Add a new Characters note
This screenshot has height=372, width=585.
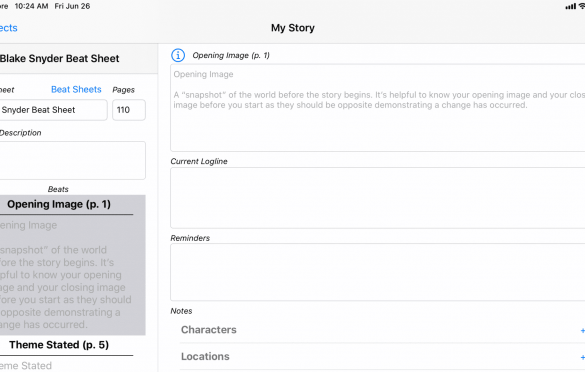point(582,330)
